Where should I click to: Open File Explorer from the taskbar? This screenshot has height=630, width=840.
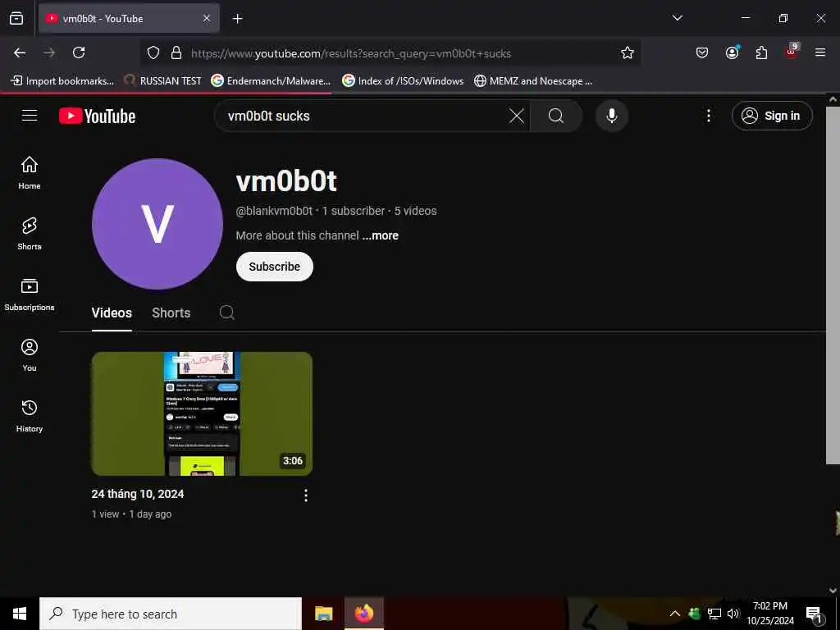pos(323,614)
